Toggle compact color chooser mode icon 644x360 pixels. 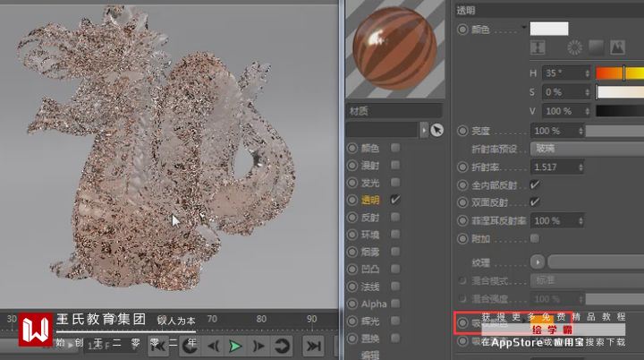(538, 47)
